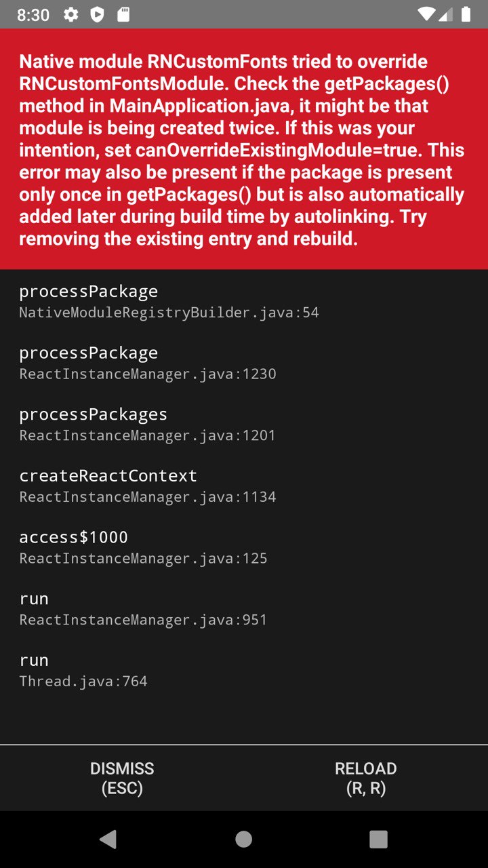This screenshot has height=868, width=488.
Task: Tap the 8:30 clock in status bar
Action: [x=33, y=15]
